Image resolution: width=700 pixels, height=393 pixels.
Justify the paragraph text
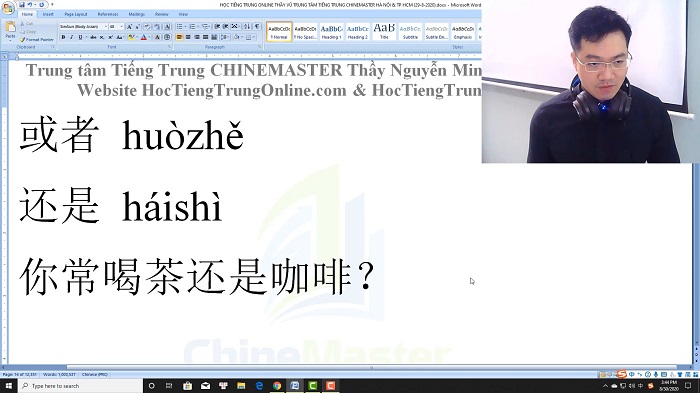pyautogui.click(x=205, y=37)
